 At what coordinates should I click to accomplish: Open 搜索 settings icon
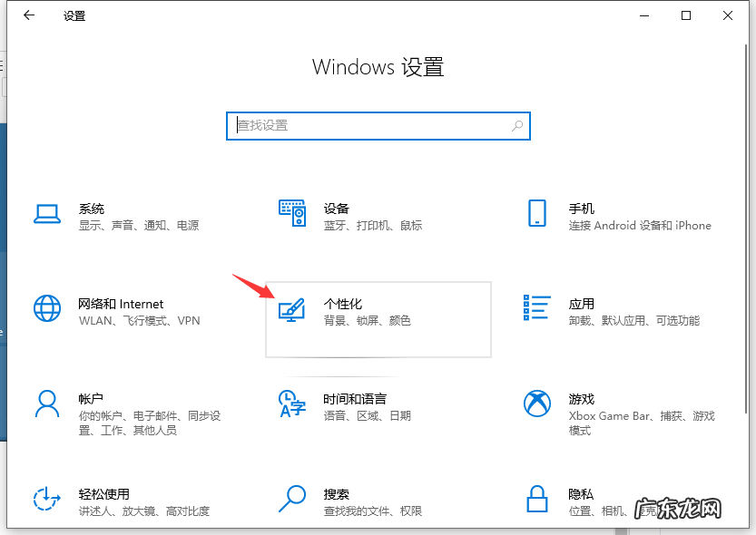tap(291, 499)
